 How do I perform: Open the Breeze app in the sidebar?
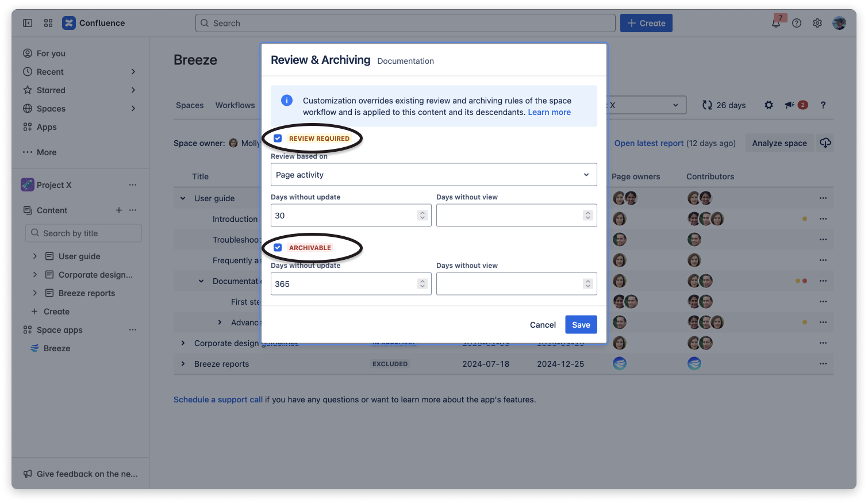click(57, 348)
